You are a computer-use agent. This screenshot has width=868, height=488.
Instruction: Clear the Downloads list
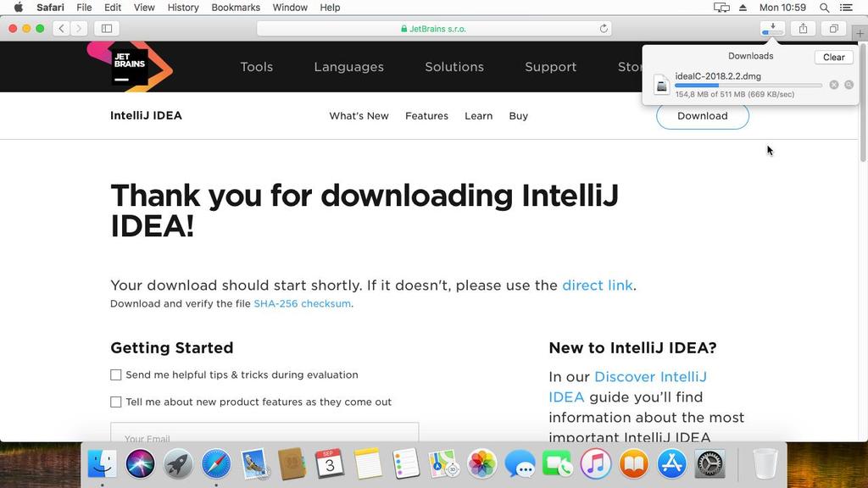pyautogui.click(x=834, y=57)
